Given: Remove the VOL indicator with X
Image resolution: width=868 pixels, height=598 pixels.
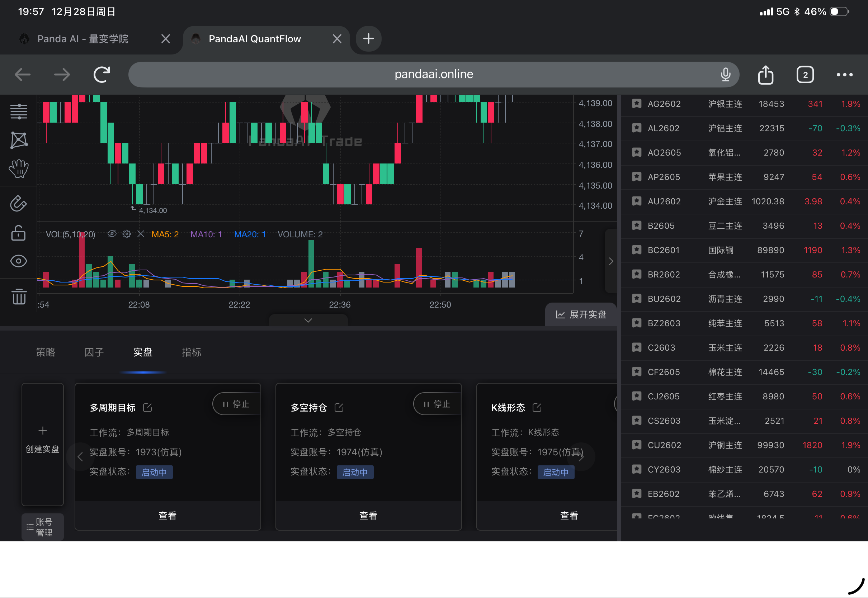Looking at the screenshot, I should (141, 234).
